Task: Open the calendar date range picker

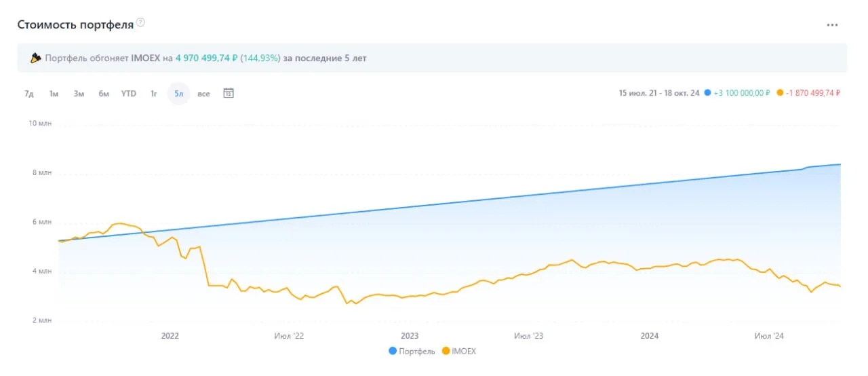Action: [229, 94]
